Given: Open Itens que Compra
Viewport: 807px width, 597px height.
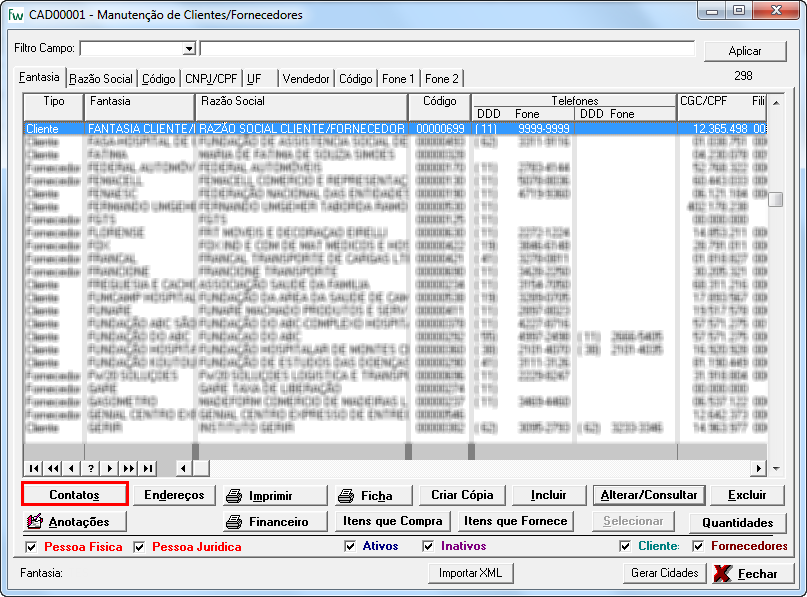Looking at the screenshot, I should click(393, 521).
